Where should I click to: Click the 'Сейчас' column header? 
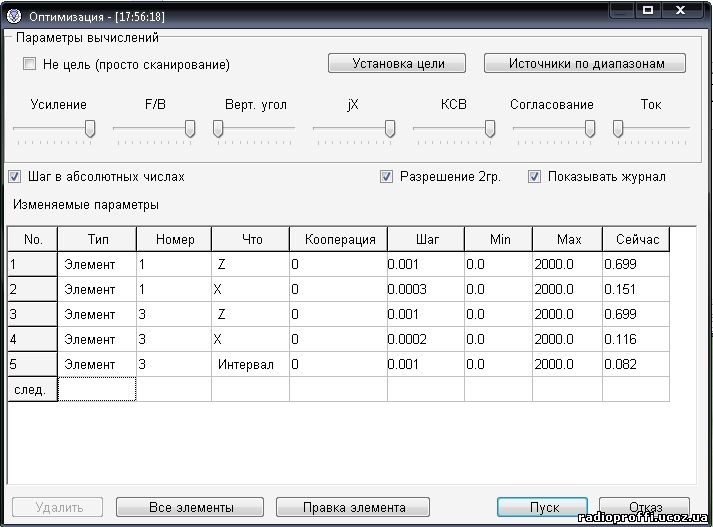point(636,239)
